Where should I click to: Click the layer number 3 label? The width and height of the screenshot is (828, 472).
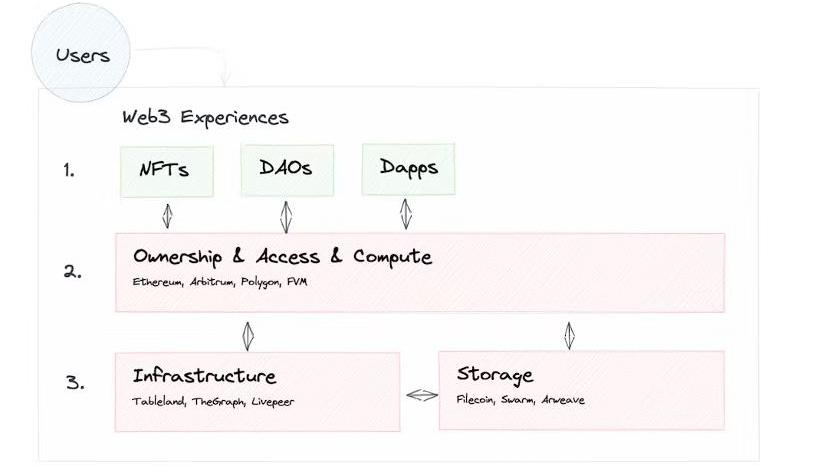pyautogui.click(x=73, y=382)
